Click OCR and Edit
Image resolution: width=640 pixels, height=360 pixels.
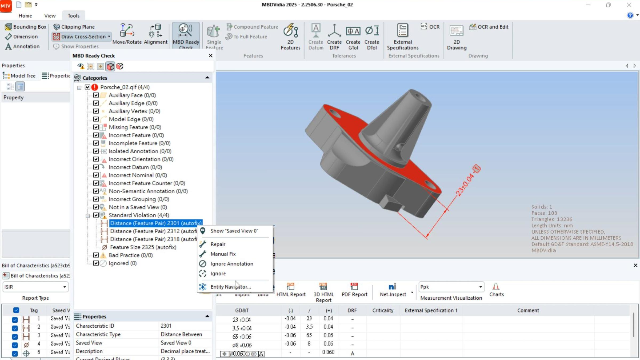489,27
